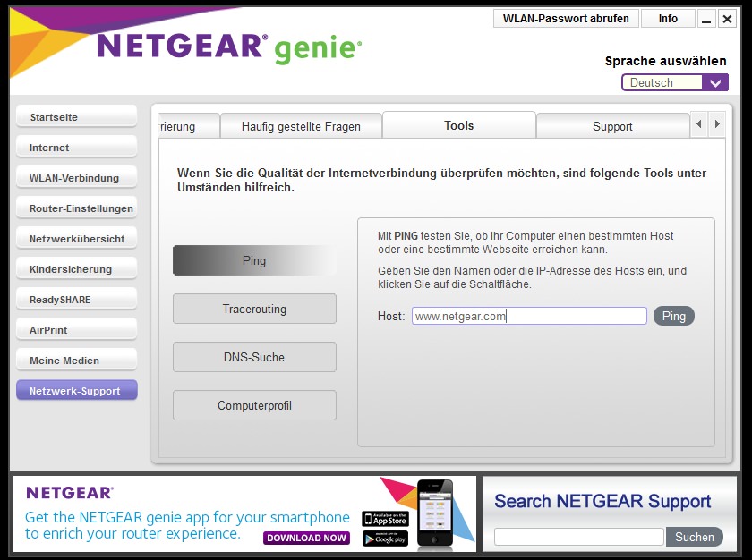
Task: Select the Computerprofil tool
Action: 254,405
